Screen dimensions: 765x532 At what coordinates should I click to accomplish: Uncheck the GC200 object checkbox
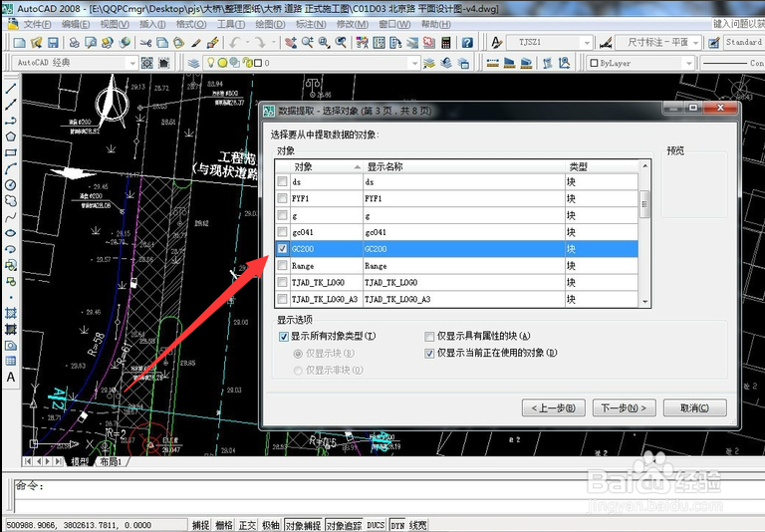pyautogui.click(x=282, y=248)
